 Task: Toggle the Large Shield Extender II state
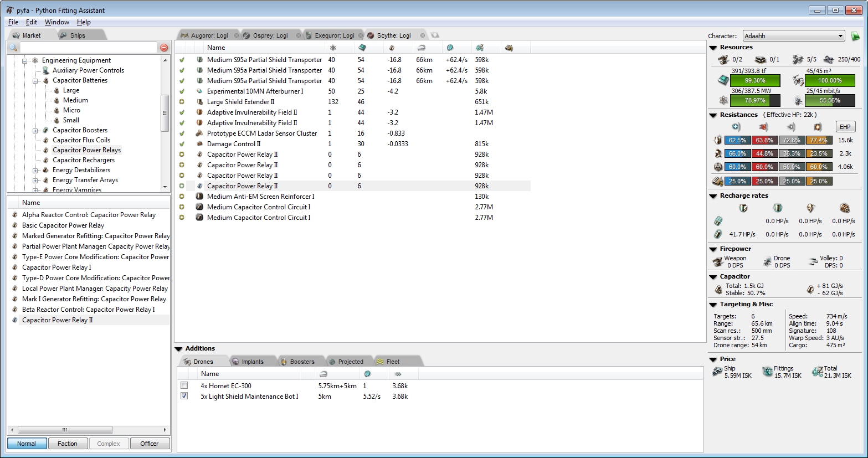(182, 102)
